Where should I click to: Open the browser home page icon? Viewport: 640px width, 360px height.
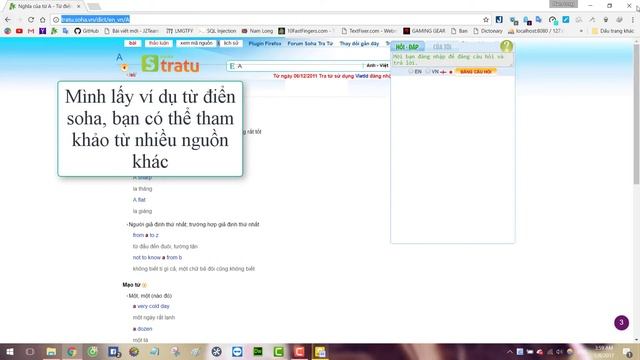[42, 20]
